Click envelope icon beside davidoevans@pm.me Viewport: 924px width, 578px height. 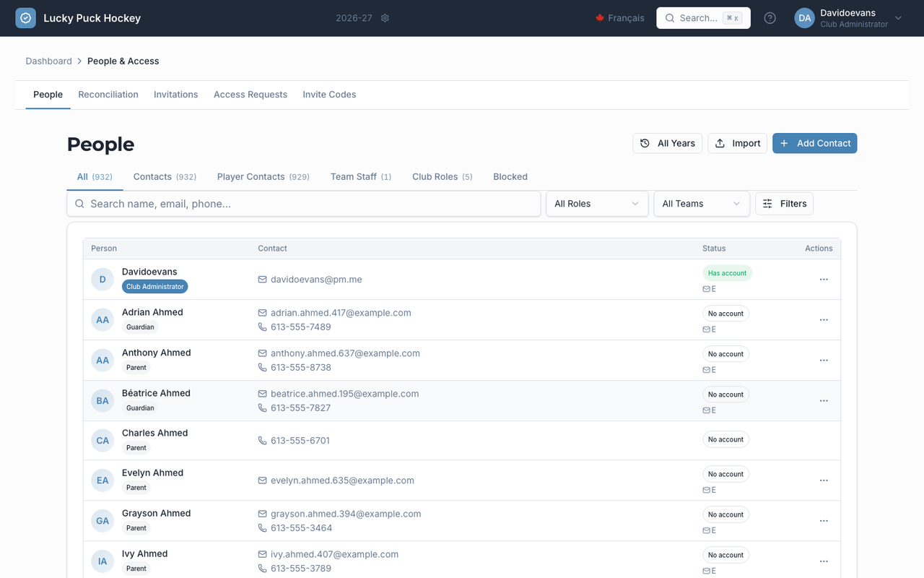point(262,280)
